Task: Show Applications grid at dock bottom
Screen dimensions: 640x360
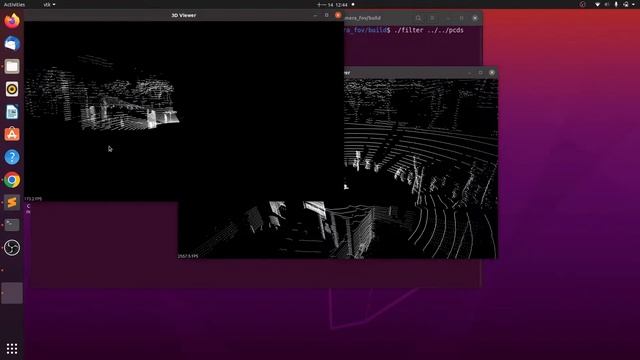Action: [12, 349]
